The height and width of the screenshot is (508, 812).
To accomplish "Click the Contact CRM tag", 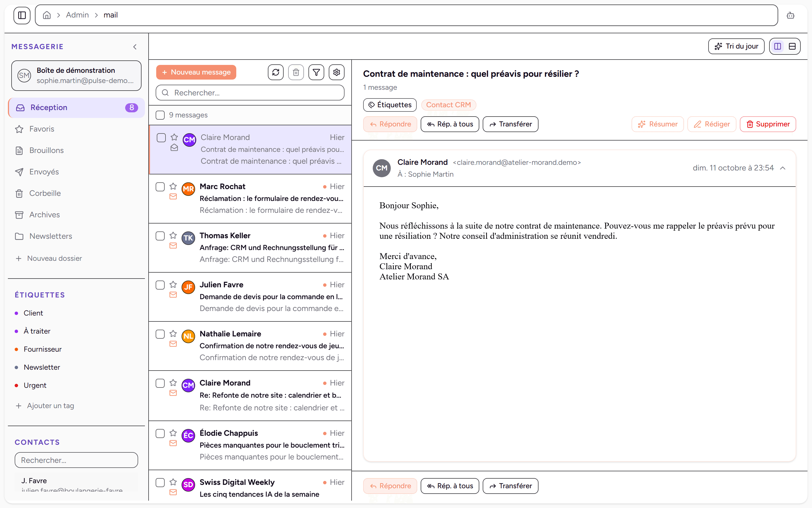I will (448, 105).
